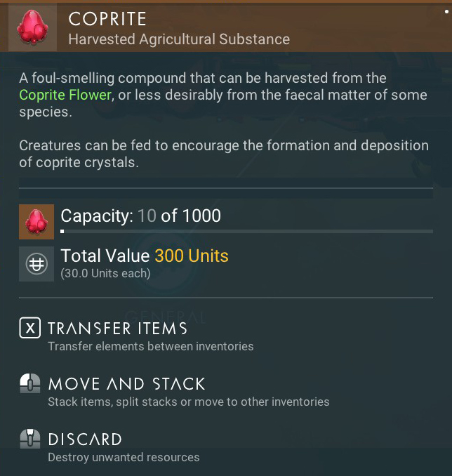Click the 'Stack items, split stacks' description
The height and width of the screenshot is (476, 452).
(188, 402)
